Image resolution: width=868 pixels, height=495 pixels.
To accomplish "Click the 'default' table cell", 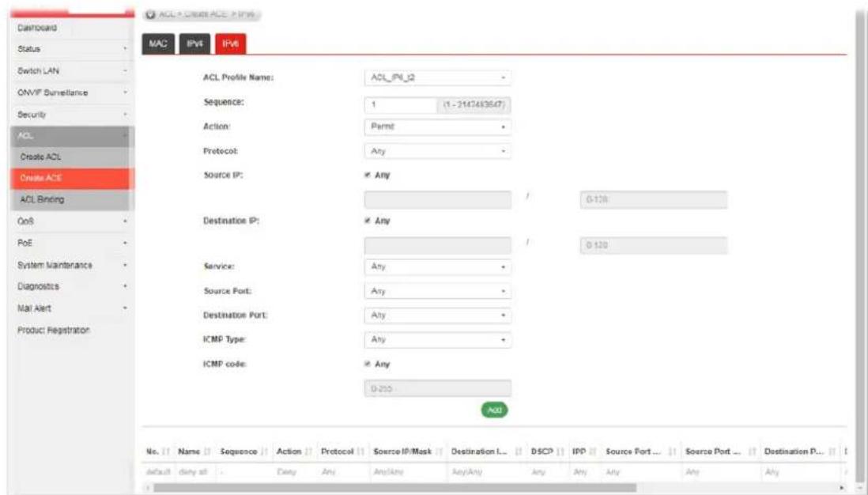I will pyautogui.click(x=157, y=472).
